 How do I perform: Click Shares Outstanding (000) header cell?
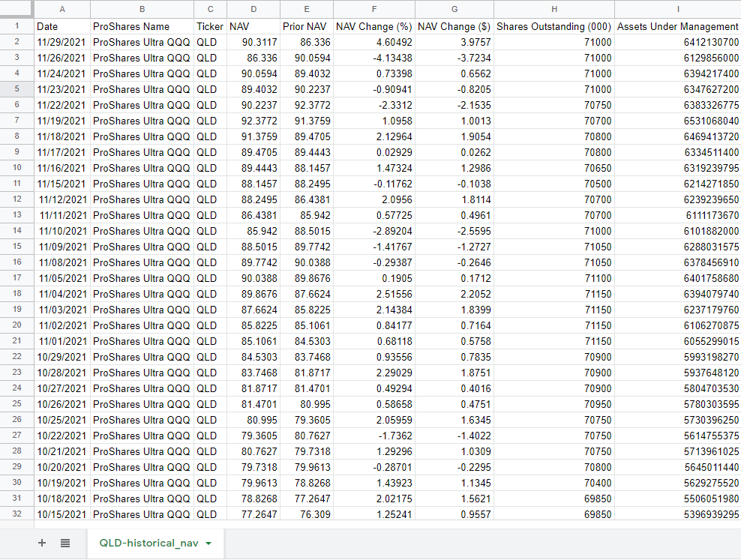pyautogui.click(x=553, y=26)
